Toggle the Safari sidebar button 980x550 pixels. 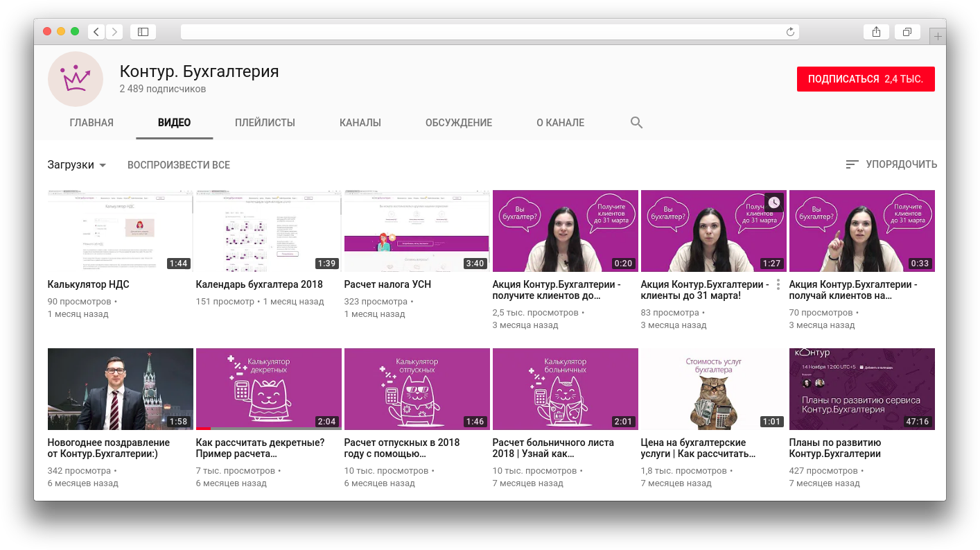143,32
